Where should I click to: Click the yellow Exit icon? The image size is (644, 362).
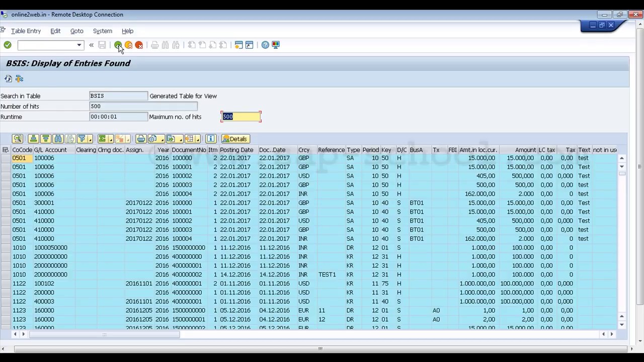point(128,45)
